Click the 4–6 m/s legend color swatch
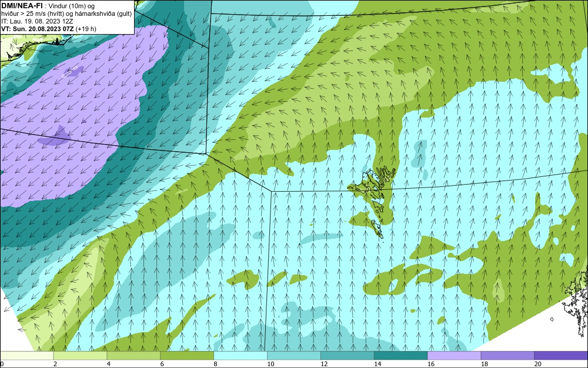Screen dimensions: 588x368 coord(133,355)
